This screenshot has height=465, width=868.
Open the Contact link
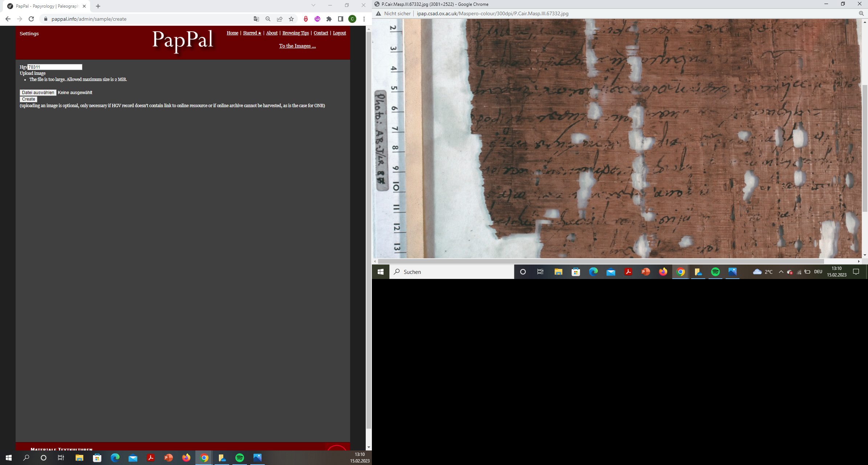pos(321,33)
